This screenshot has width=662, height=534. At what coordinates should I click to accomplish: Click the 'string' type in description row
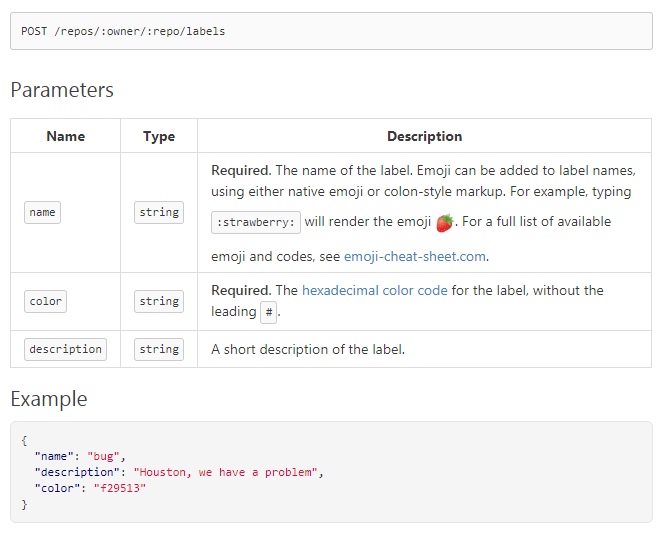[x=159, y=350]
